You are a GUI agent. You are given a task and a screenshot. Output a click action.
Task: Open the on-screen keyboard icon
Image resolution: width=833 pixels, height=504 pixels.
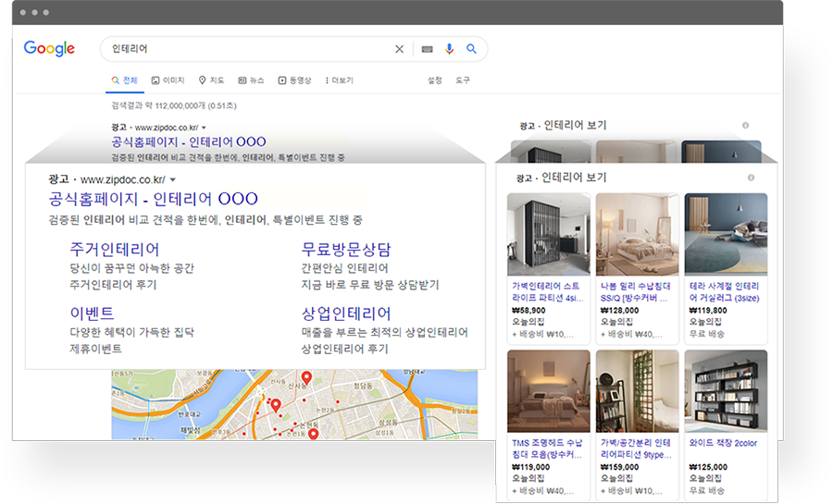tap(427, 49)
